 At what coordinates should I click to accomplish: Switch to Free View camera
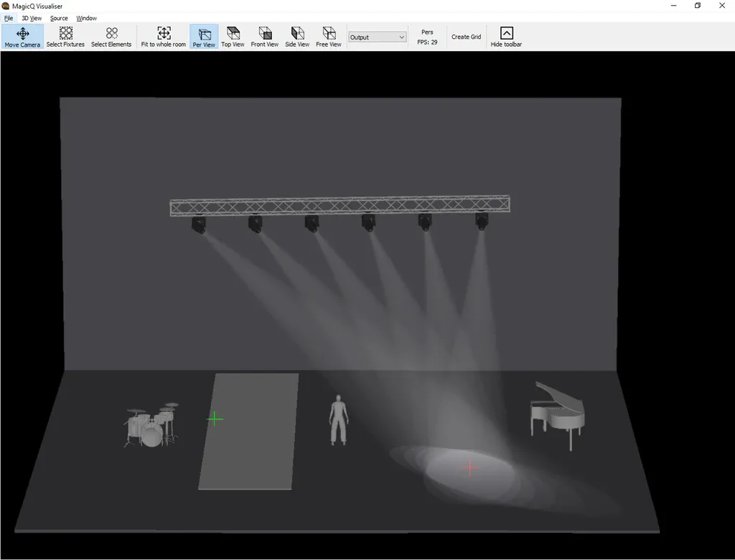329,37
